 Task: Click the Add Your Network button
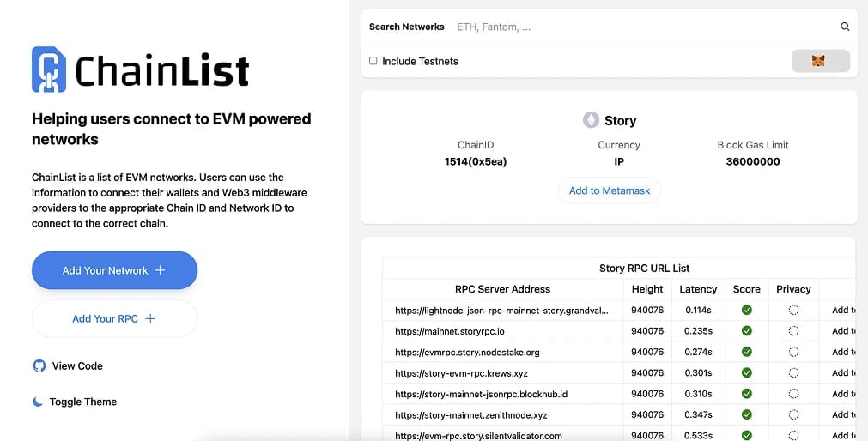click(114, 270)
